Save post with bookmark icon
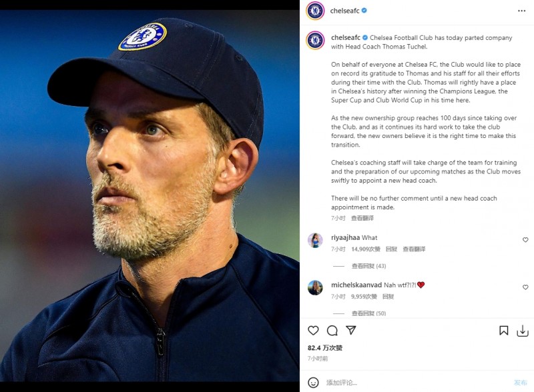Viewport: 534px width, 392px height. pyautogui.click(x=504, y=331)
